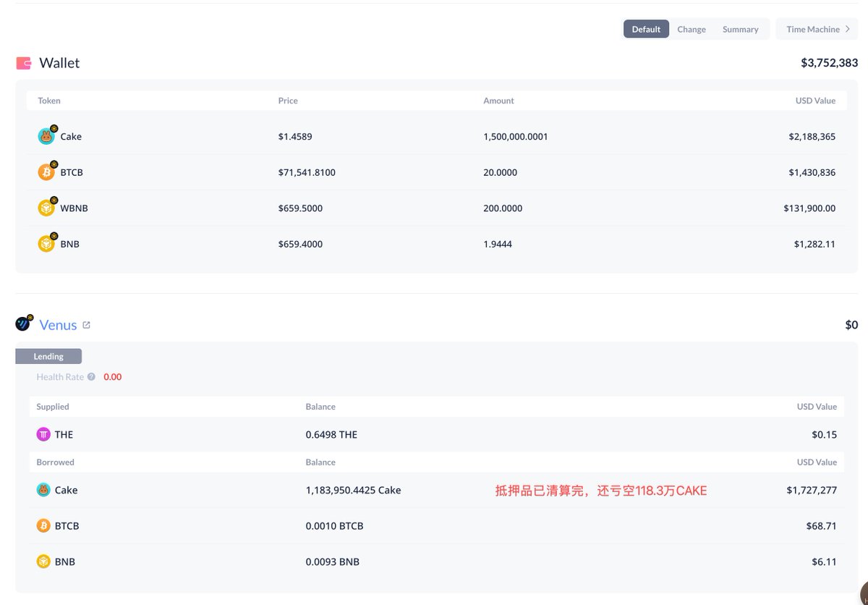Click the Health Rate value 0.00
The image size is (868, 605).
(112, 376)
